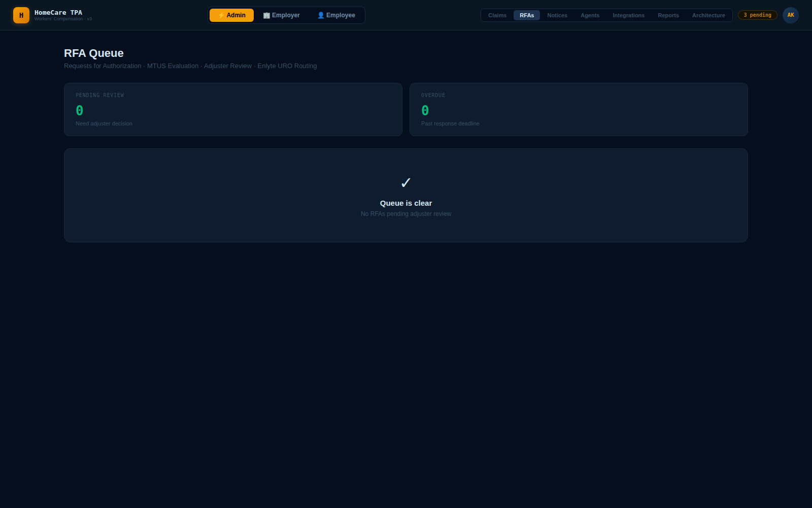Open the Agents tab
812x508 pixels.
click(590, 15)
